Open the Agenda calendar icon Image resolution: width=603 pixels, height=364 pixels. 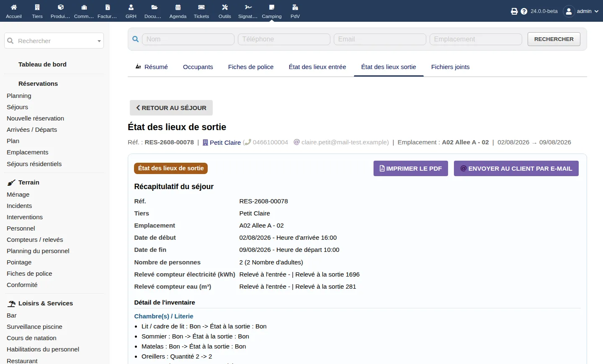(x=178, y=7)
